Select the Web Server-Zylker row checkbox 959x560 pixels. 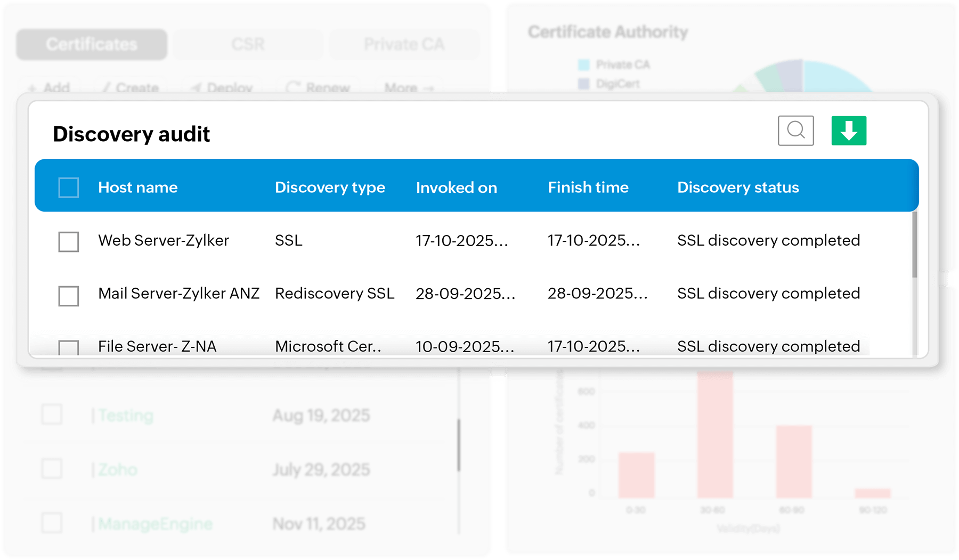coord(69,241)
